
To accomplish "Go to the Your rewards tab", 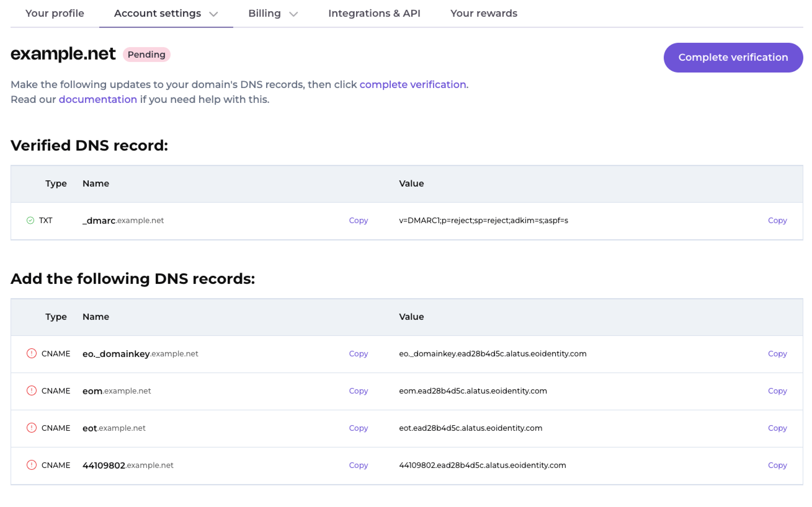I will 484,13.
